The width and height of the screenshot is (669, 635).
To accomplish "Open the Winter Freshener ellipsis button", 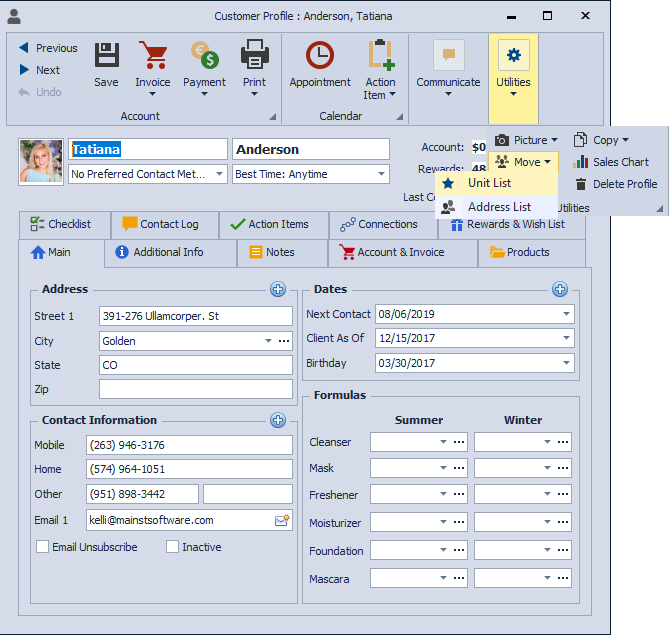I will click(x=563, y=494).
